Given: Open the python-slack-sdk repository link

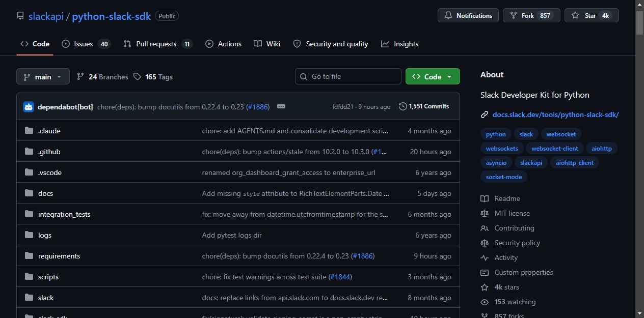Looking at the screenshot, I should (x=112, y=16).
